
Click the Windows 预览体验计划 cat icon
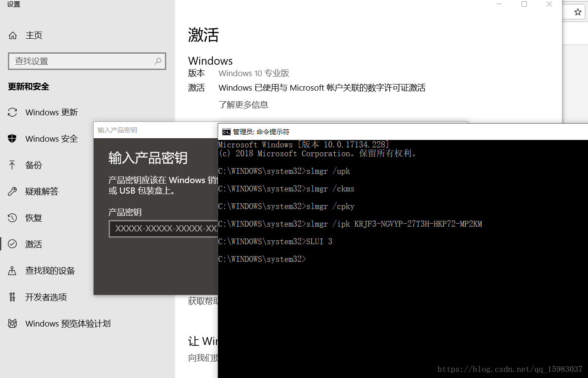12,323
